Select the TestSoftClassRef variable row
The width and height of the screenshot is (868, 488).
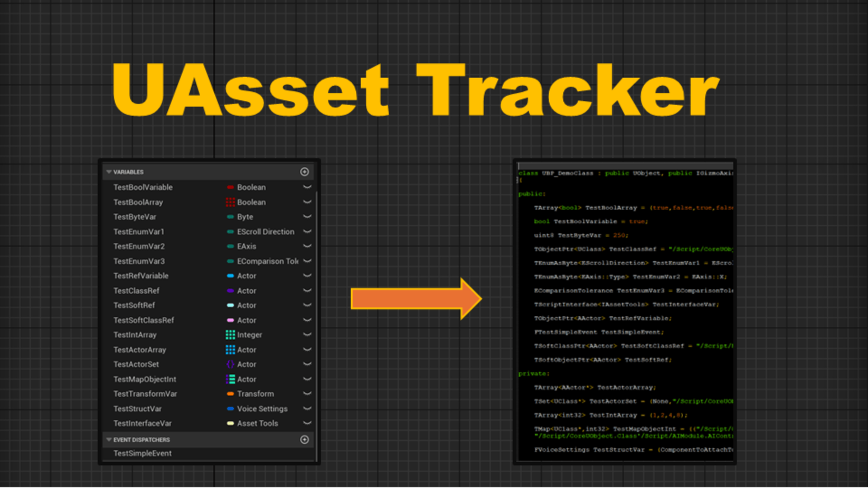click(209, 320)
